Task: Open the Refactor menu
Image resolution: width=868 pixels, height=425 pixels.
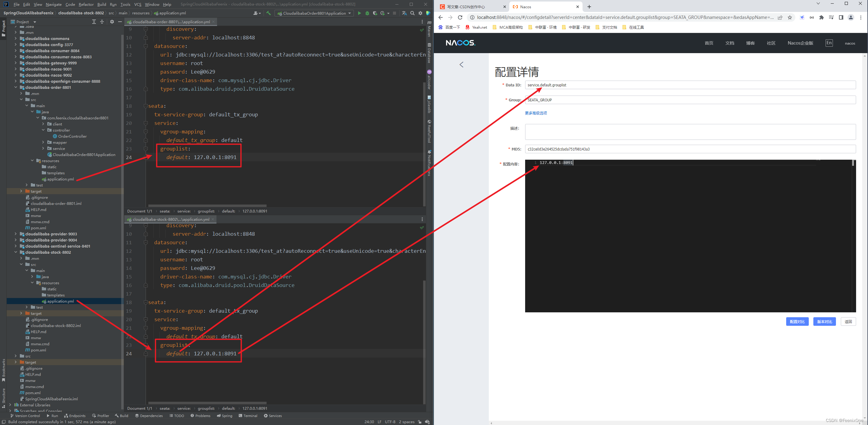Action: pyautogui.click(x=86, y=4)
